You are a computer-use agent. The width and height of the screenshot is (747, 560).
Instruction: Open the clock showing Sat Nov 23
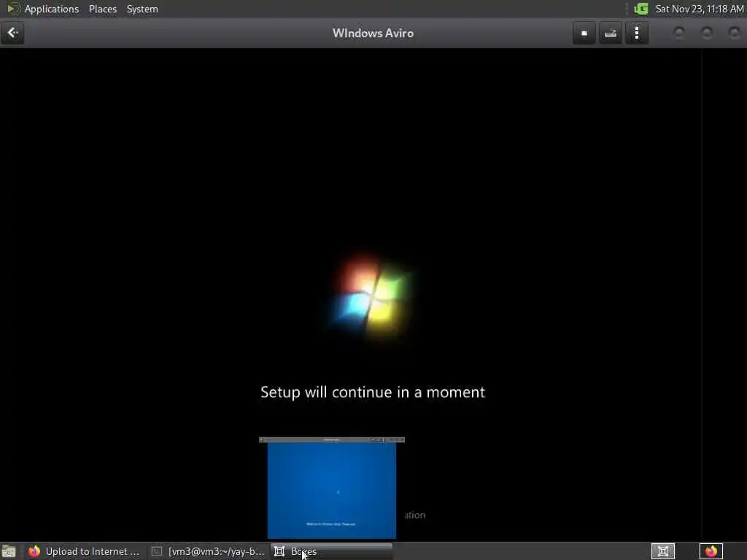(700, 9)
